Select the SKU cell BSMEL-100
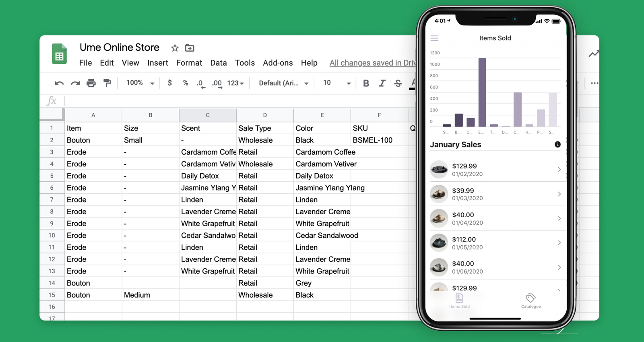Screen dimensions: 644x342 coord(379,140)
